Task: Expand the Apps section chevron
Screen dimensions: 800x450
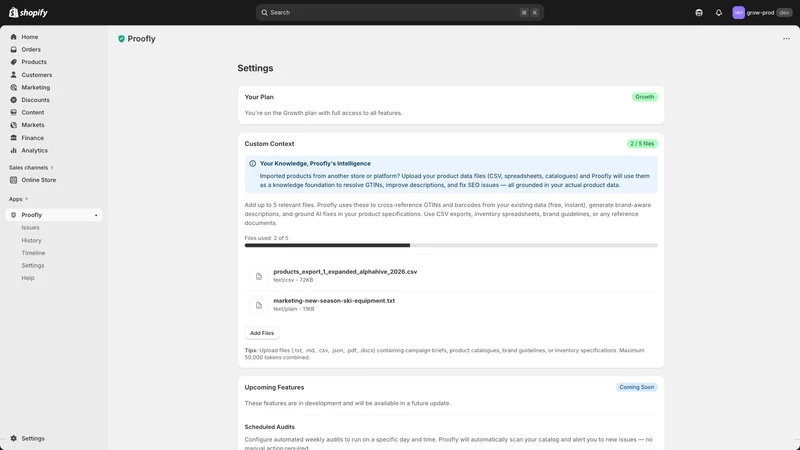Action: pyautogui.click(x=27, y=199)
